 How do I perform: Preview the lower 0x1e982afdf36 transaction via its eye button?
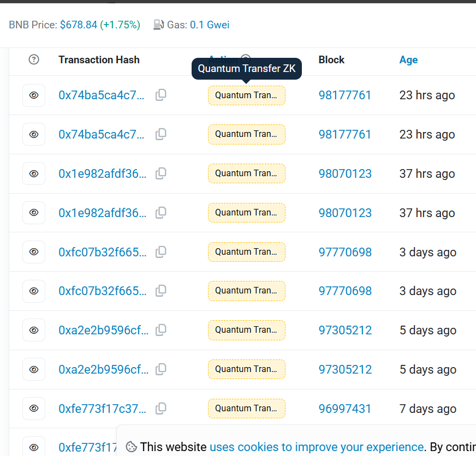[34, 213]
